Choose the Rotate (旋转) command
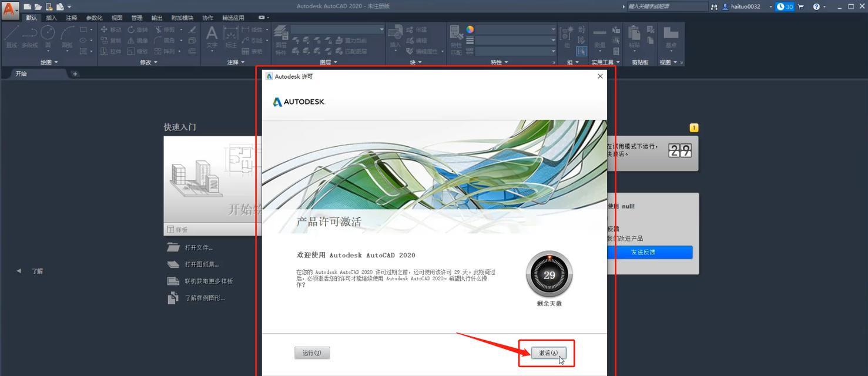The image size is (868, 376). tap(138, 29)
